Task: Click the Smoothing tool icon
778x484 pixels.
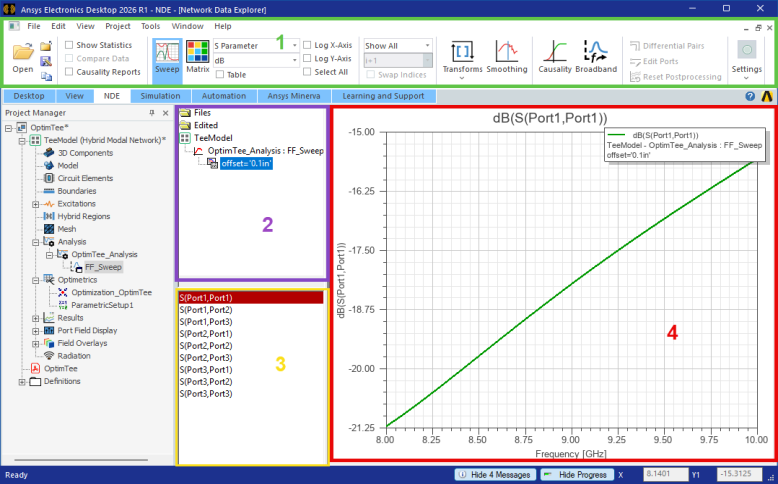Action: (x=507, y=57)
